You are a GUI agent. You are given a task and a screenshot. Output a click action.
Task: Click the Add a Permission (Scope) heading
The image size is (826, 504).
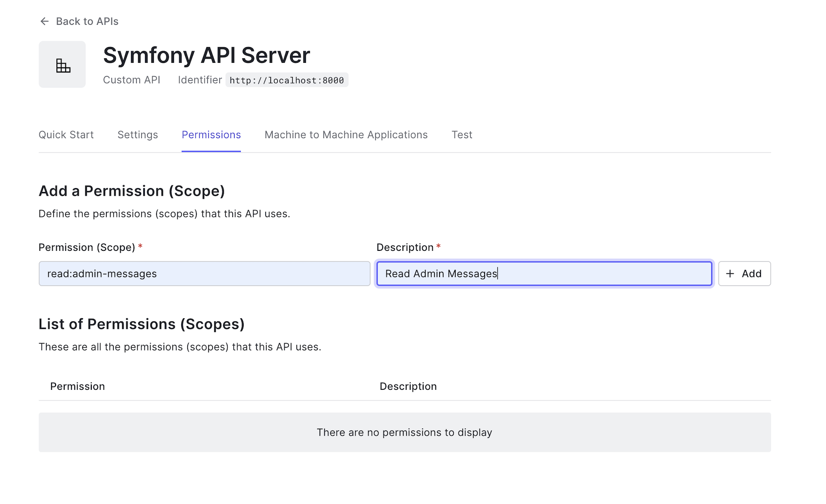pyautogui.click(x=132, y=191)
